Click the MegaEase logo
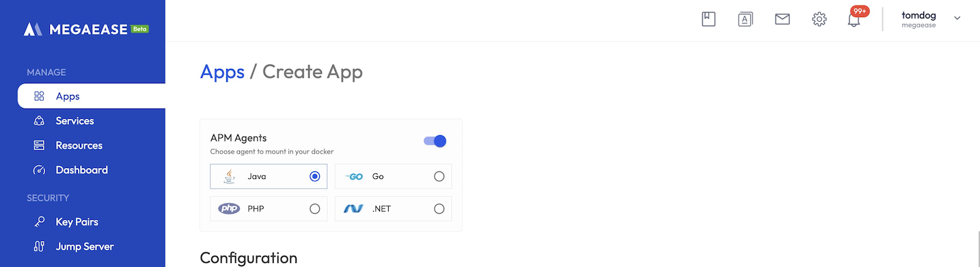This screenshot has height=267, width=980. click(86, 29)
